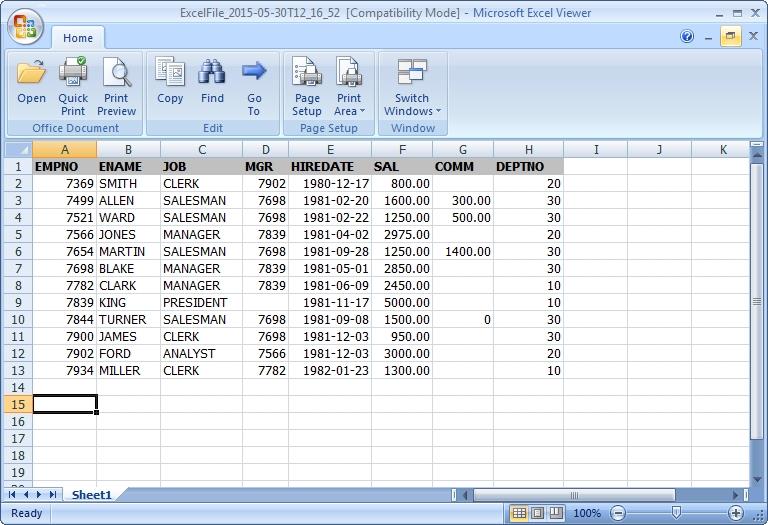Screen dimensions: 768x525
Task: Switch to Page Break Preview view
Action: coord(556,513)
